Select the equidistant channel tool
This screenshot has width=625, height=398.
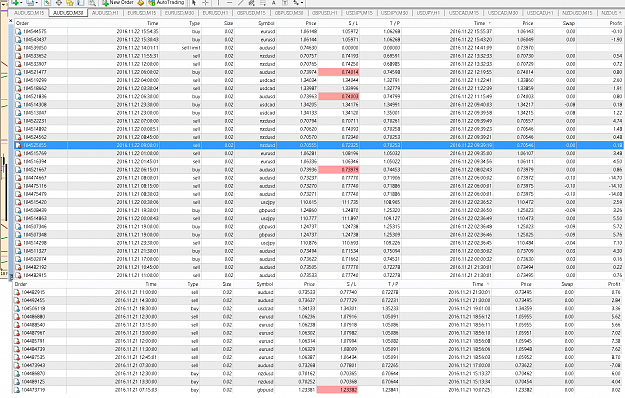[252, 2]
